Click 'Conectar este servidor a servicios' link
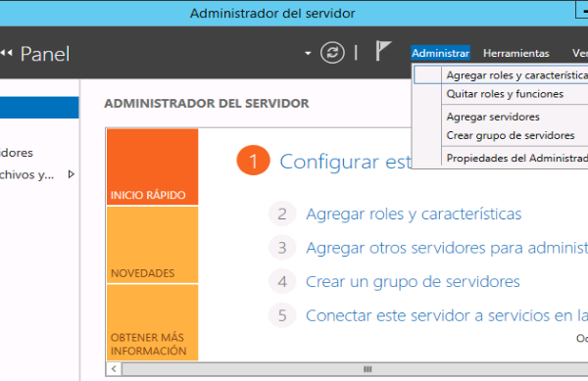 (x=447, y=315)
